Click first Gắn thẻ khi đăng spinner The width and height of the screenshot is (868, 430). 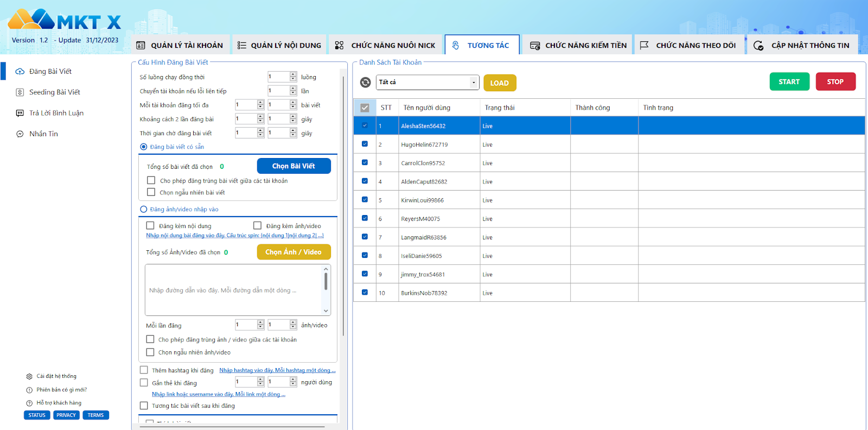[250, 382]
